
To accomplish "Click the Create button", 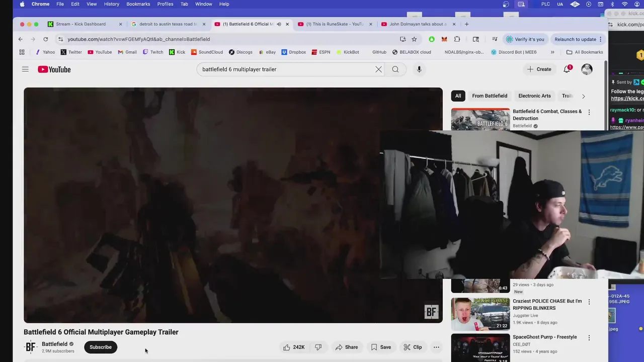I will click(539, 69).
